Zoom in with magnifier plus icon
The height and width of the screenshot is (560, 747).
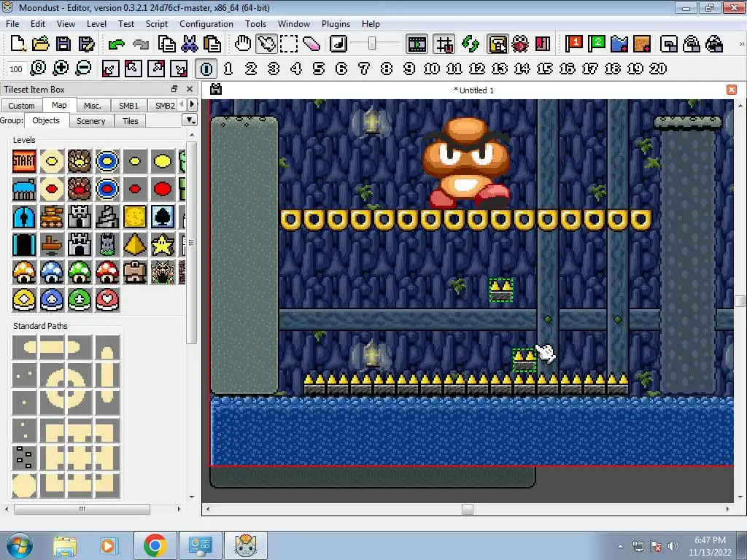pos(61,68)
